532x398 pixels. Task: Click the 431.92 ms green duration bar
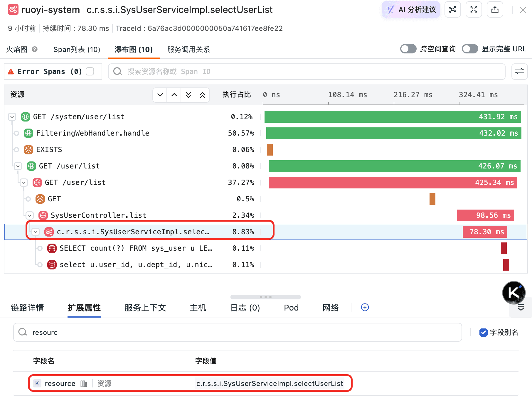393,117
